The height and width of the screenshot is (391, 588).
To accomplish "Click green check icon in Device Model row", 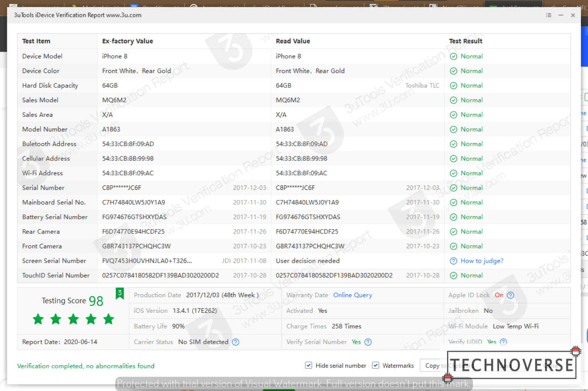I will 453,56.
